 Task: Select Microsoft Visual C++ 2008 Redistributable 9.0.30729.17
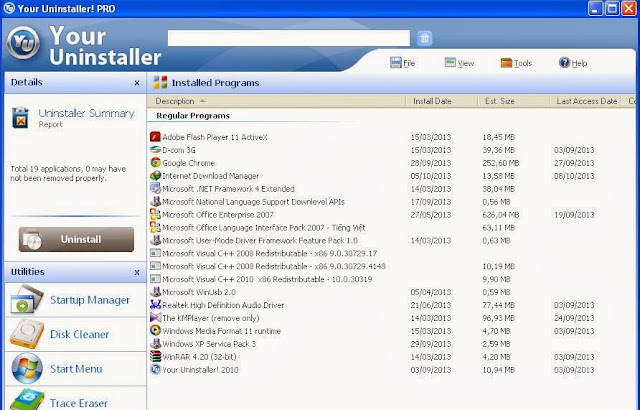pyautogui.click(x=270, y=253)
